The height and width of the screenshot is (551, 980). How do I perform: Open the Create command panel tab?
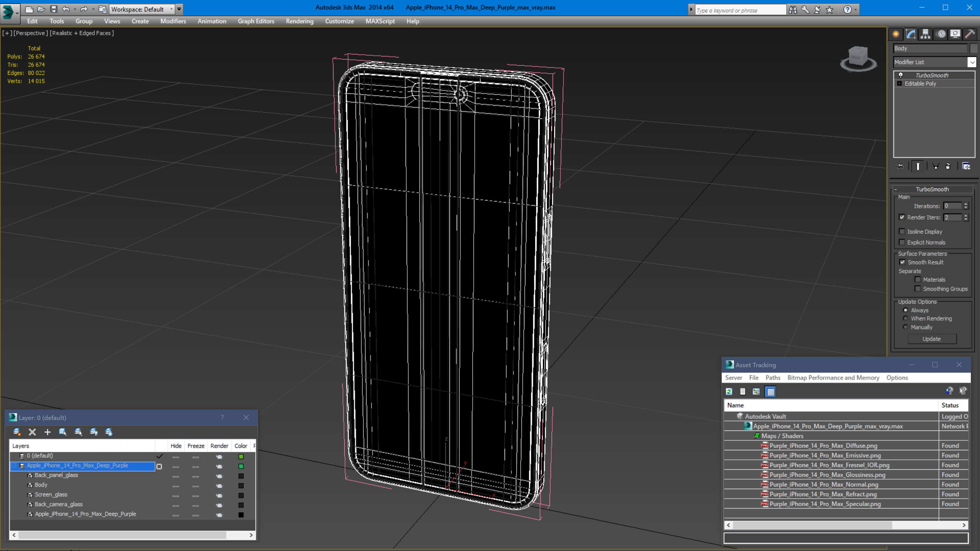(x=896, y=34)
